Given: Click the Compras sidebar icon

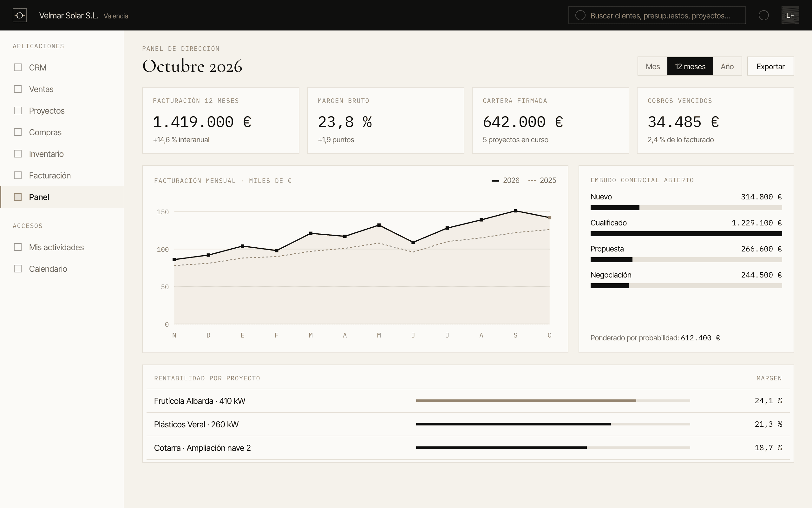Looking at the screenshot, I should coord(18,132).
